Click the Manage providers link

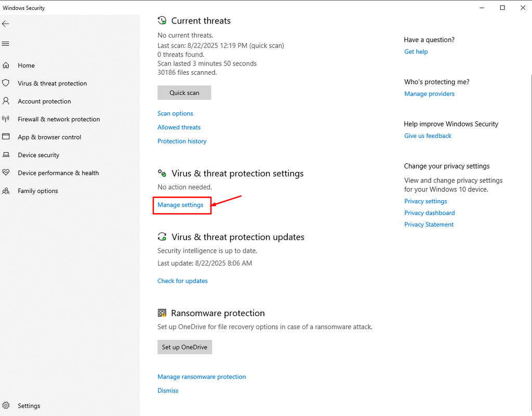(429, 94)
